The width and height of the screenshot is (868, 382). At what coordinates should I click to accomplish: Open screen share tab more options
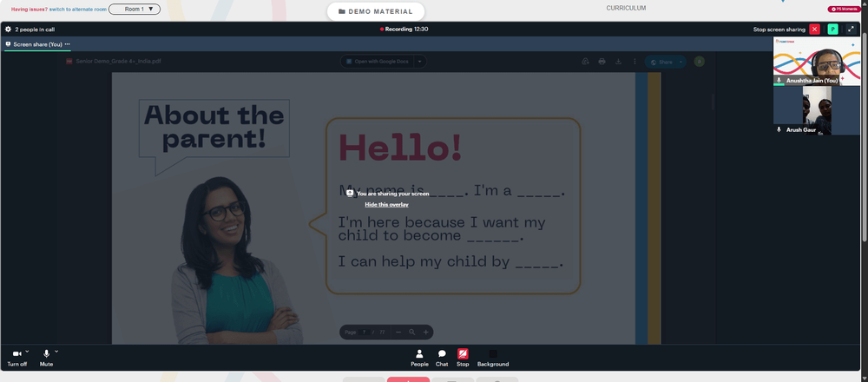pyautogui.click(x=68, y=44)
